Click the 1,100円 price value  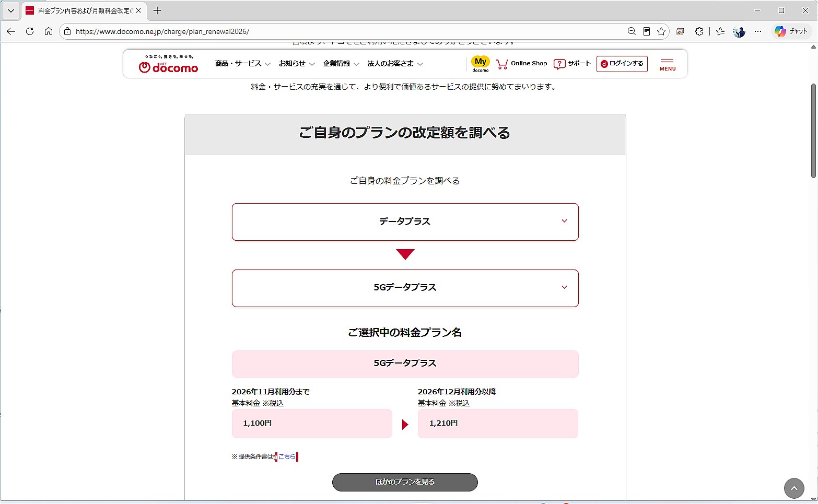[x=258, y=423]
